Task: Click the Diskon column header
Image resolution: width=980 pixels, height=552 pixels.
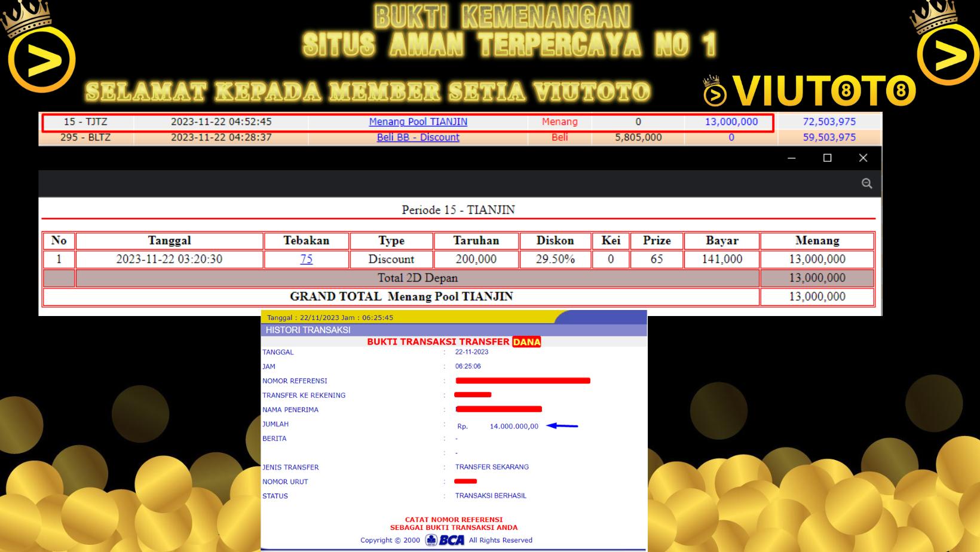Action: 555,241
